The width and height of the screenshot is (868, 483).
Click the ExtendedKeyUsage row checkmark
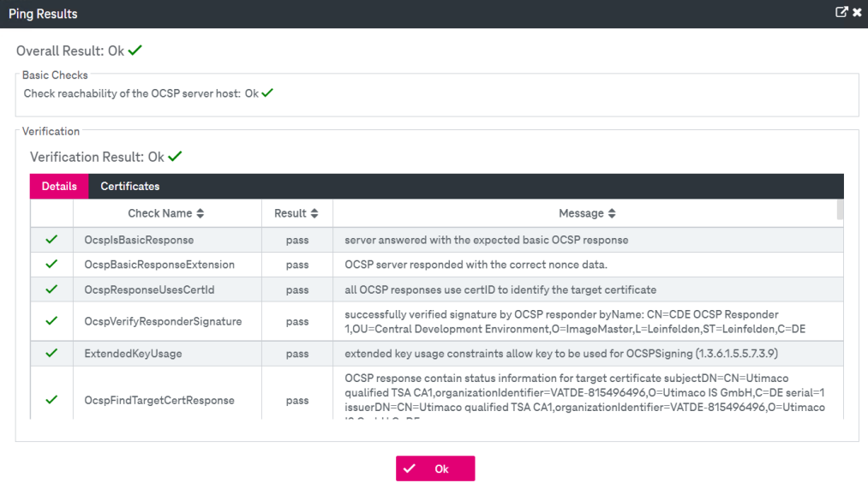click(x=51, y=353)
